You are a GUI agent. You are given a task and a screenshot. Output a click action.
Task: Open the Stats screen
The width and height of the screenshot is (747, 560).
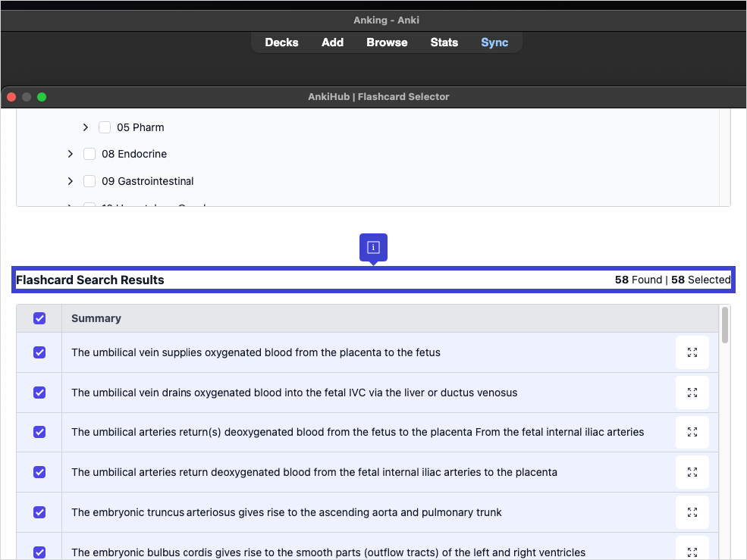tap(444, 42)
